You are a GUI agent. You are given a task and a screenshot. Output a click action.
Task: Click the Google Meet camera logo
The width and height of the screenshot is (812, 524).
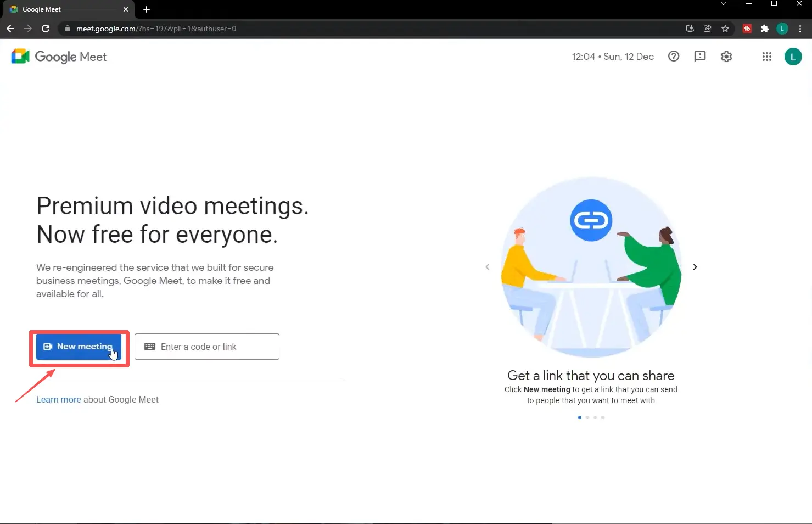(20, 56)
